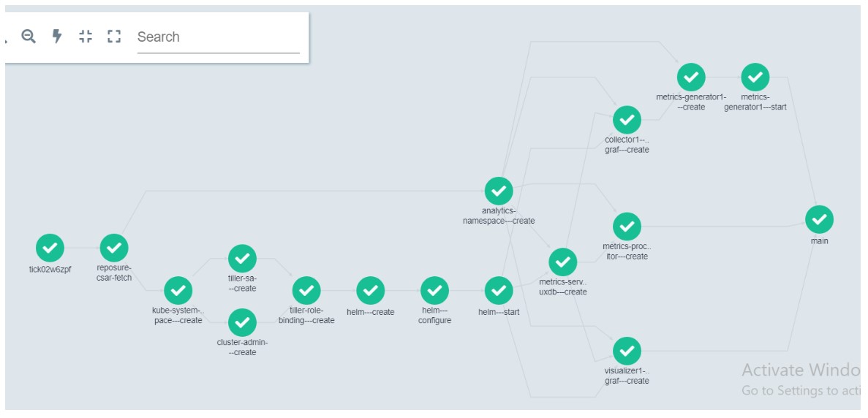Select the metrics-server influxdb create node
868x418 pixels.
(x=563, y=262)
